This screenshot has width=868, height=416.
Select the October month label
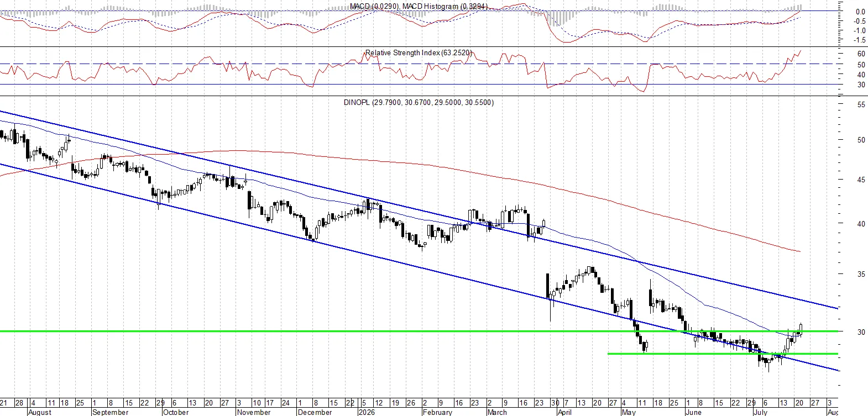point(176,412)
